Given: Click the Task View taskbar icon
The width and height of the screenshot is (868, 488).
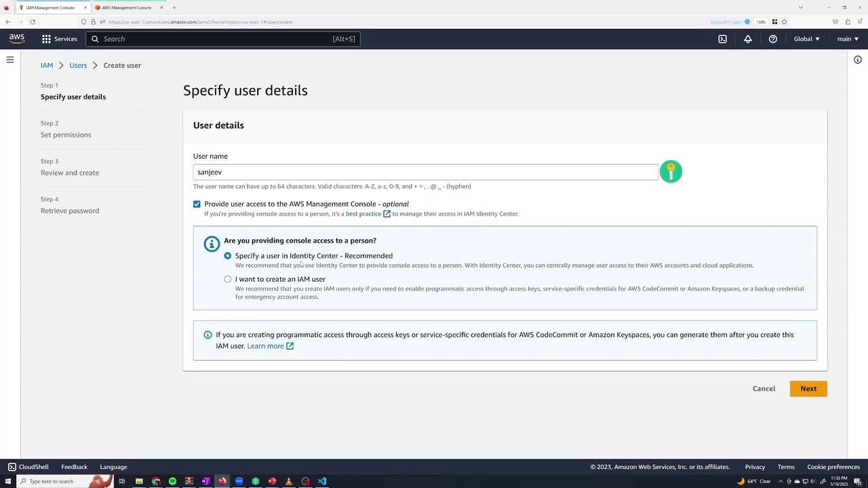Looking at the screenshot, I should tap(122, 481).
